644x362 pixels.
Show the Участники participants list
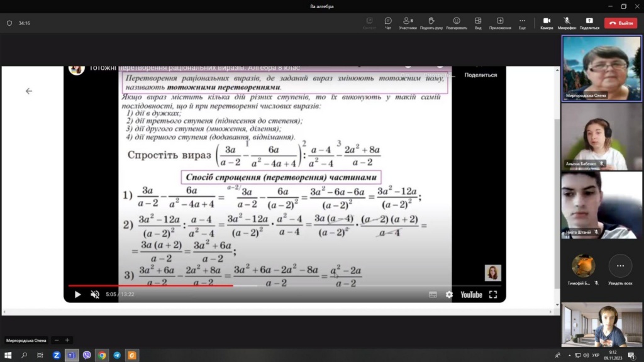click(408, 23)
